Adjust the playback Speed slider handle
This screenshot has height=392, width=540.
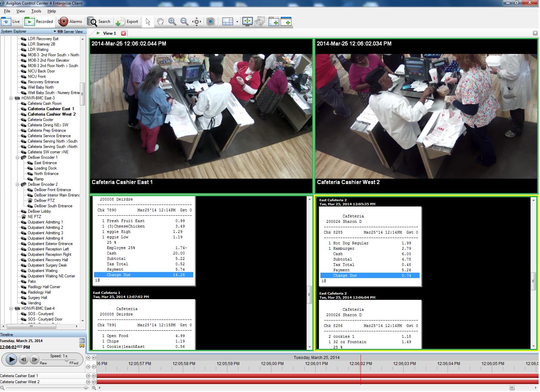tap(67, 360)
